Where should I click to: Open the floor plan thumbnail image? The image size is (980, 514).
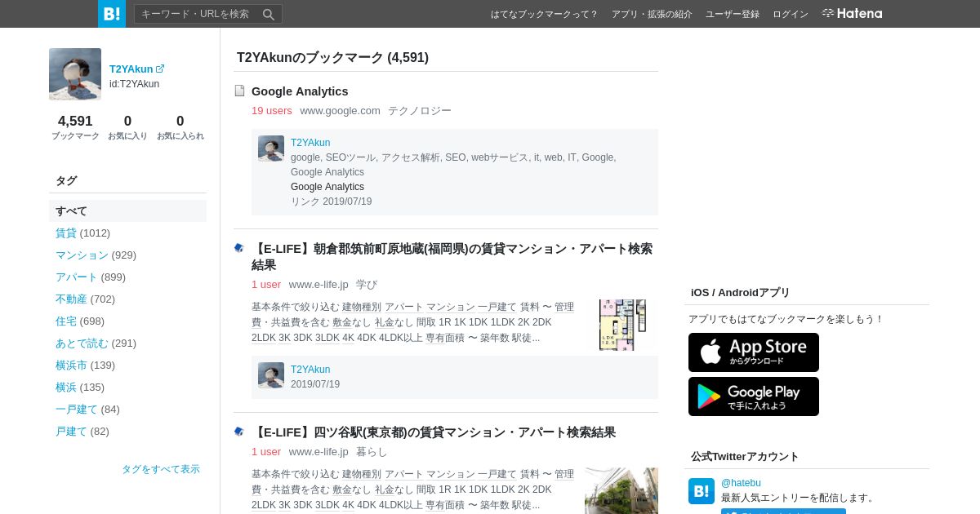[622, 325]
